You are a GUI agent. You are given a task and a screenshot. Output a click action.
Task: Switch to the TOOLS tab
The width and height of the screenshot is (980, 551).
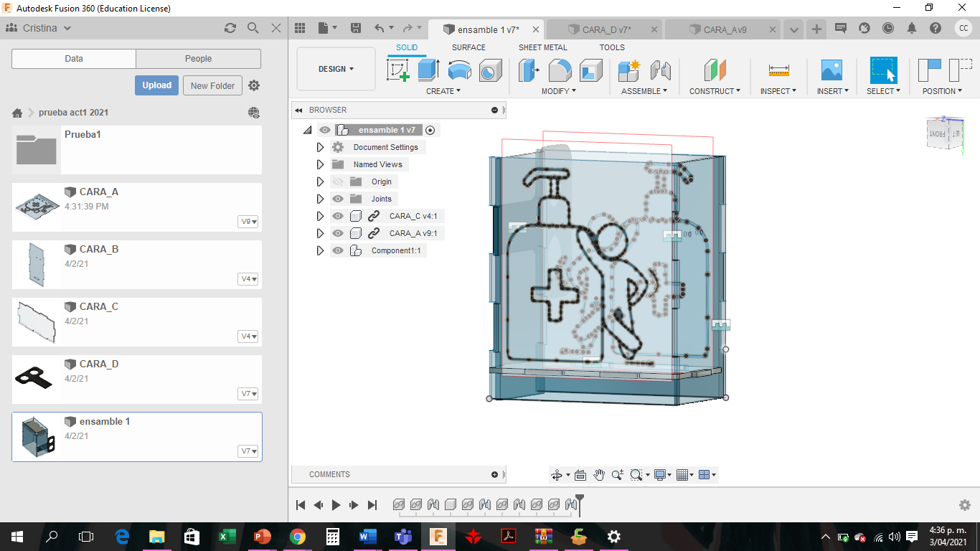612,47
